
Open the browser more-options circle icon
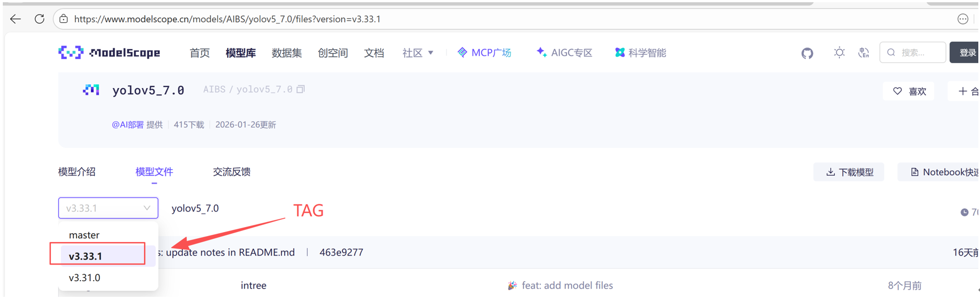pos(963,19)
